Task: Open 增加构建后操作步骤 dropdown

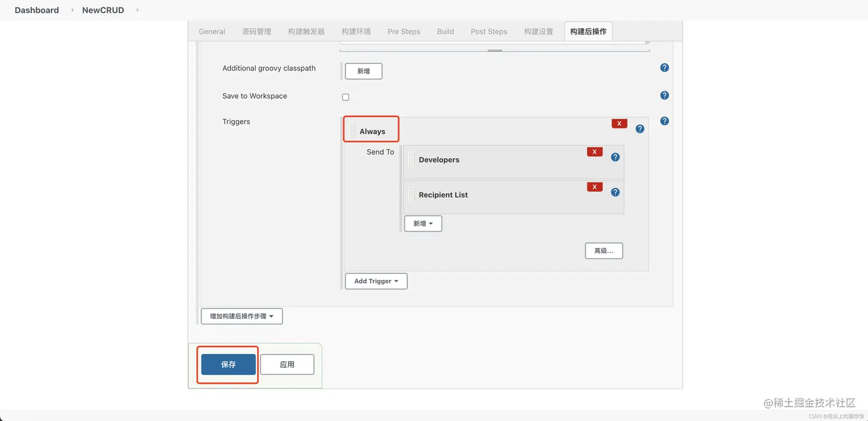Action: pos(242,316)
